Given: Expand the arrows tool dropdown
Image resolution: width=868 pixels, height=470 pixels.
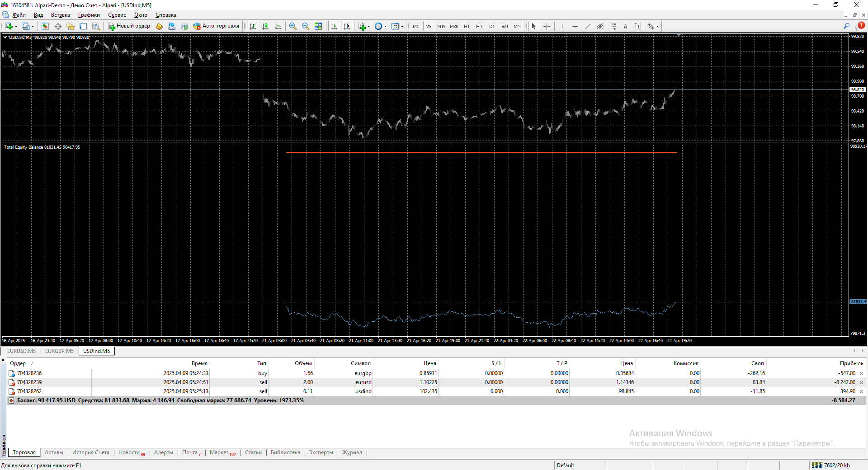Looking at the screenshot, I should pos(657,26).
